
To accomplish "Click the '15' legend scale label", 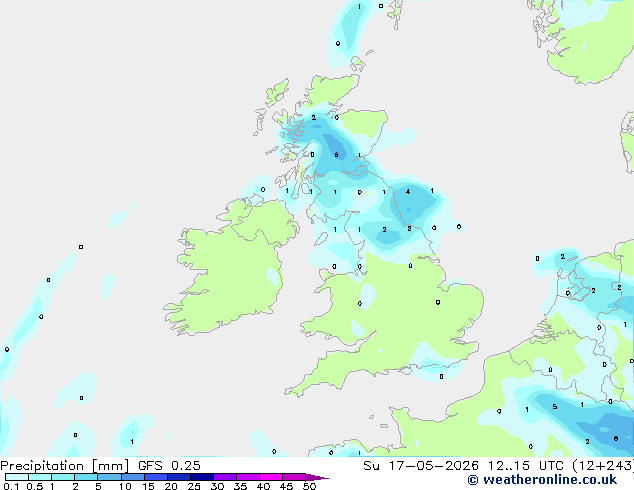I will coord(148,486).
